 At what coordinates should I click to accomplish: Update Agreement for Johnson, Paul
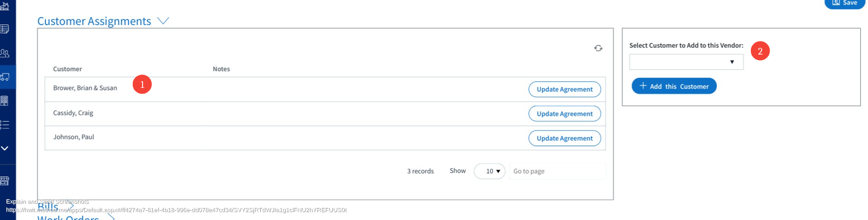pyautogui.click(x=564, y=138)
